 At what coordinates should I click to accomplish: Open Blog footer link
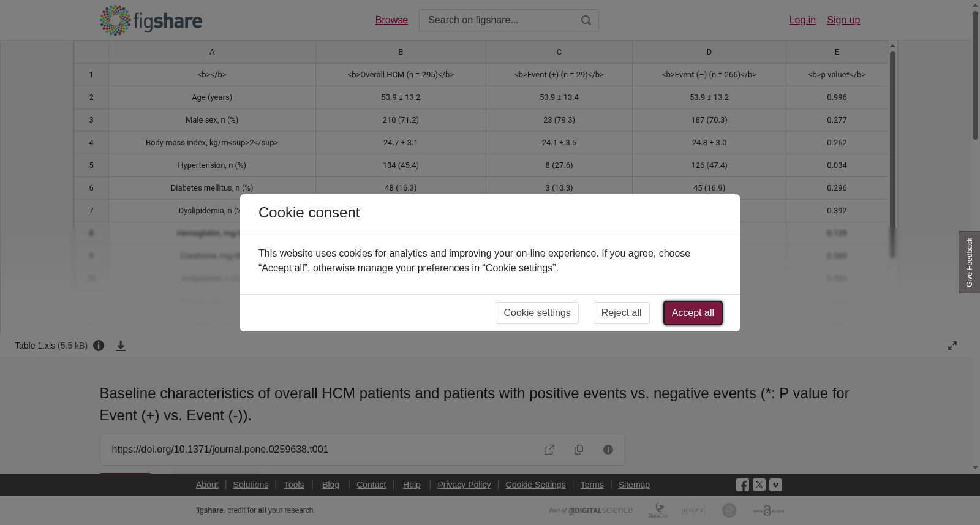click(x=331, y=485)
